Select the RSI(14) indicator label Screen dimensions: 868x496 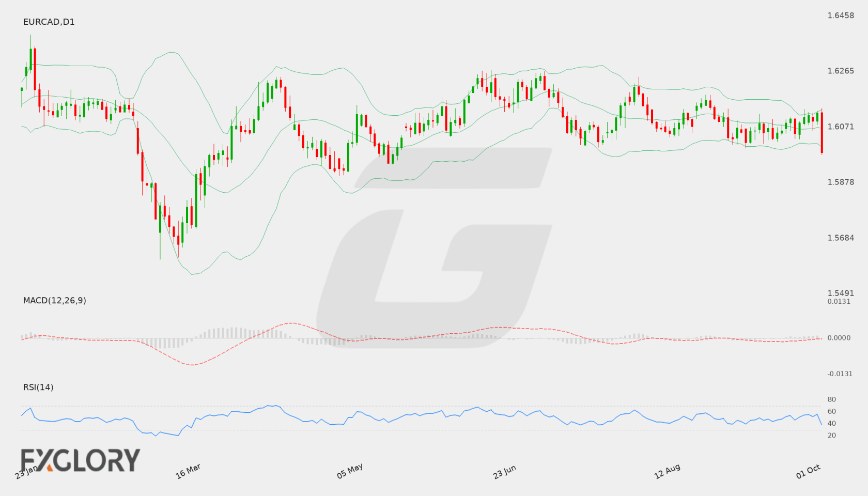pos(38,387)
